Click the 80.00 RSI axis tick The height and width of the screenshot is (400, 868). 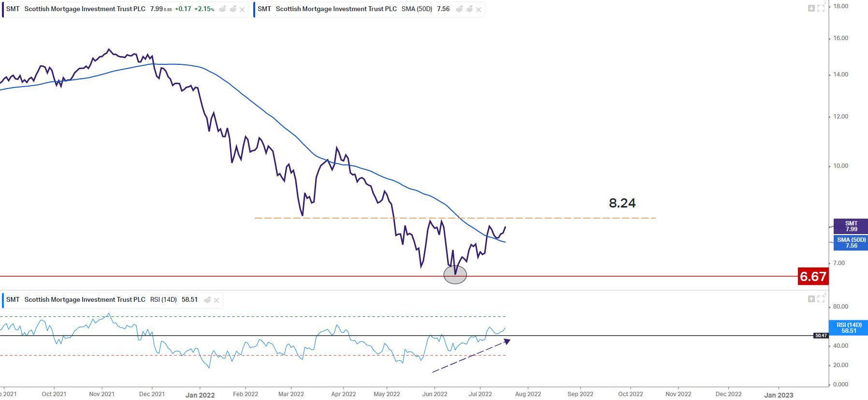[840, 307]
